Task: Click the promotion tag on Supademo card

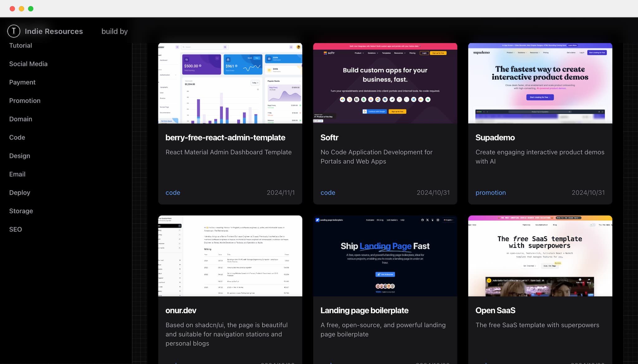Action: pos(490,193)
